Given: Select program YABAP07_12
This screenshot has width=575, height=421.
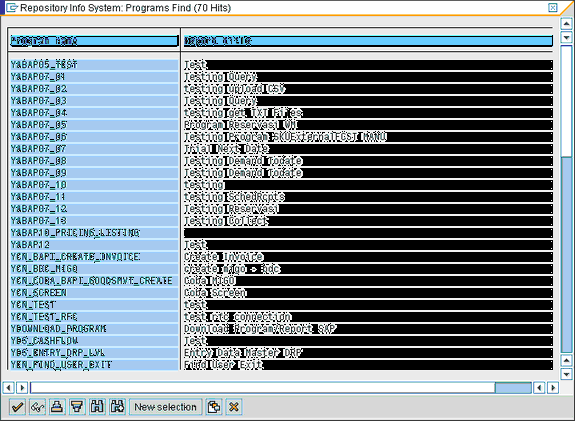Looking at the screenshot, I should click(x=94, y=209).
